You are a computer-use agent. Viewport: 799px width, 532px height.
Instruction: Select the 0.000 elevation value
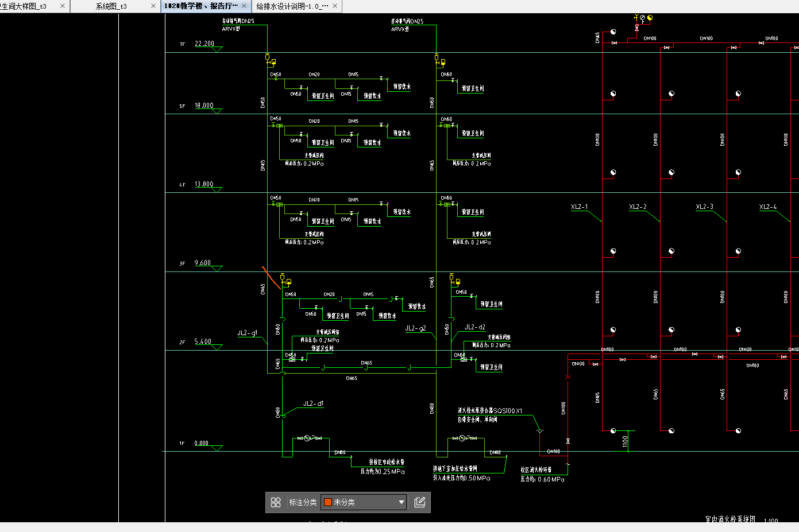coord(202,443)
